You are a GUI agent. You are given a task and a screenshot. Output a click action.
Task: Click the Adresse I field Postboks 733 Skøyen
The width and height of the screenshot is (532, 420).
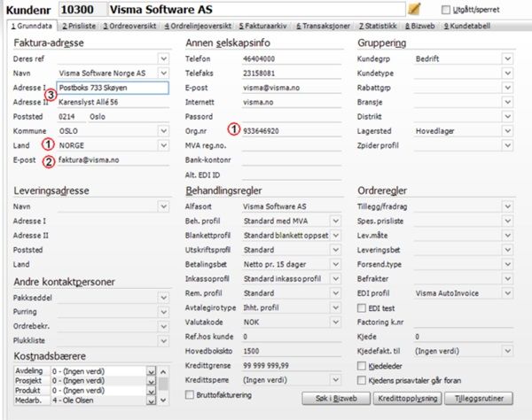pyautogui.click(x=113, y=88)
